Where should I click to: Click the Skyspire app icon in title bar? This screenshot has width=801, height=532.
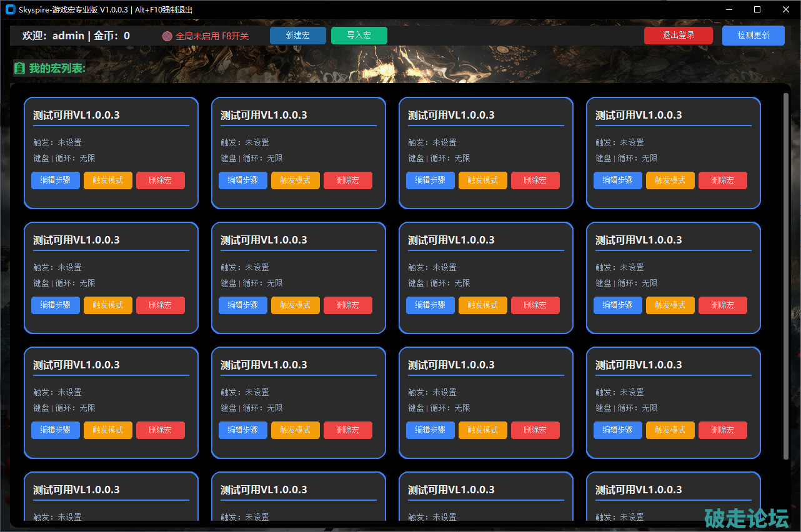[x=10, y=9]
